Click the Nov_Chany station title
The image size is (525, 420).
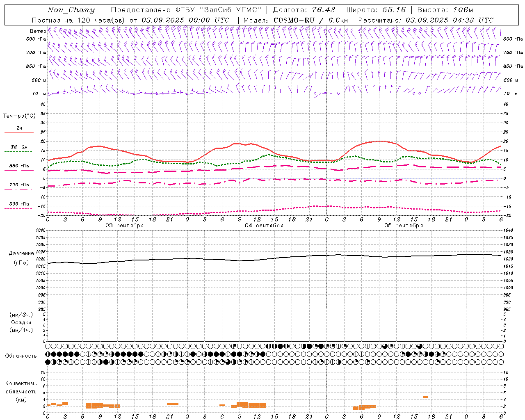pyautogui.click(x=71, y=10)
